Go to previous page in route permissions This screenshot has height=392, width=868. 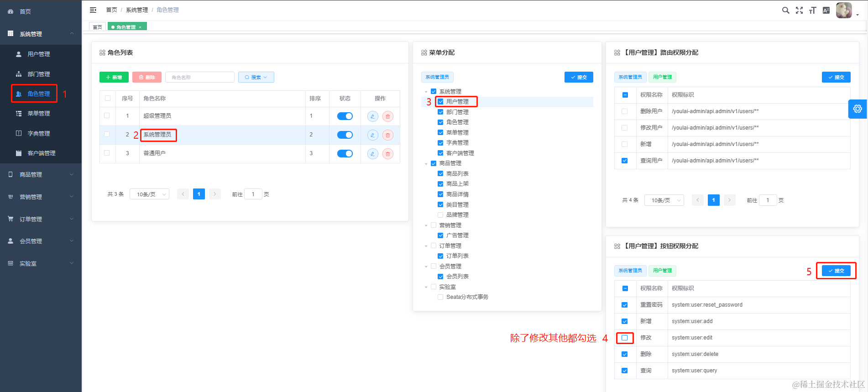pyautogui.click(x=697, y=200)
